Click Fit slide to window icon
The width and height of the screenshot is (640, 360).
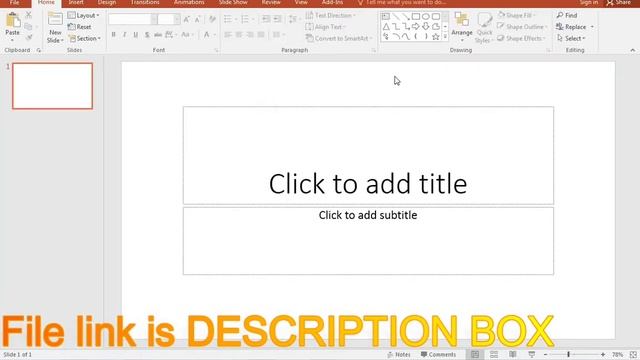(633, 355)
